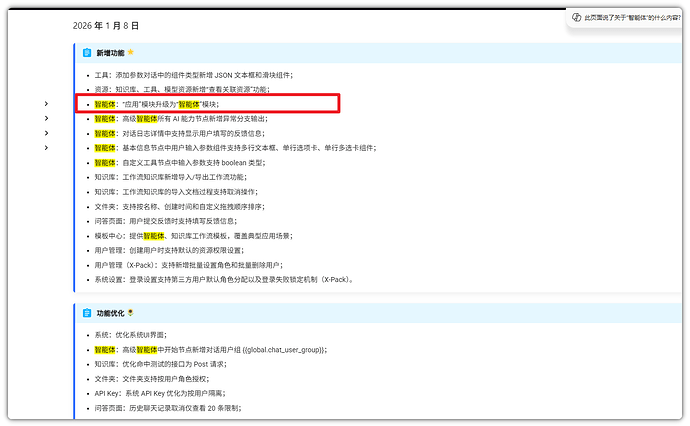
Task: Click the 功能优化 section title
Action: coord(110,313)
